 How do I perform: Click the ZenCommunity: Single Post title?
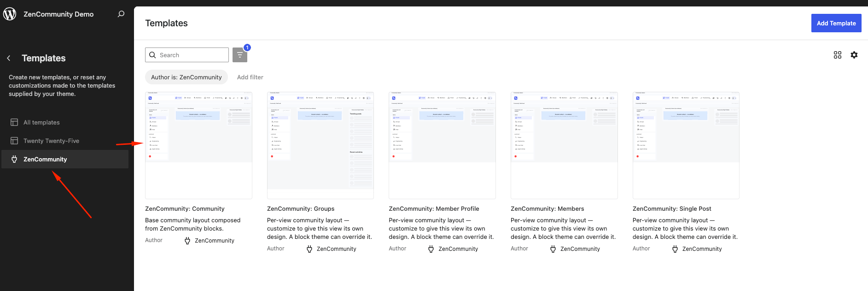tap(672, 209)
